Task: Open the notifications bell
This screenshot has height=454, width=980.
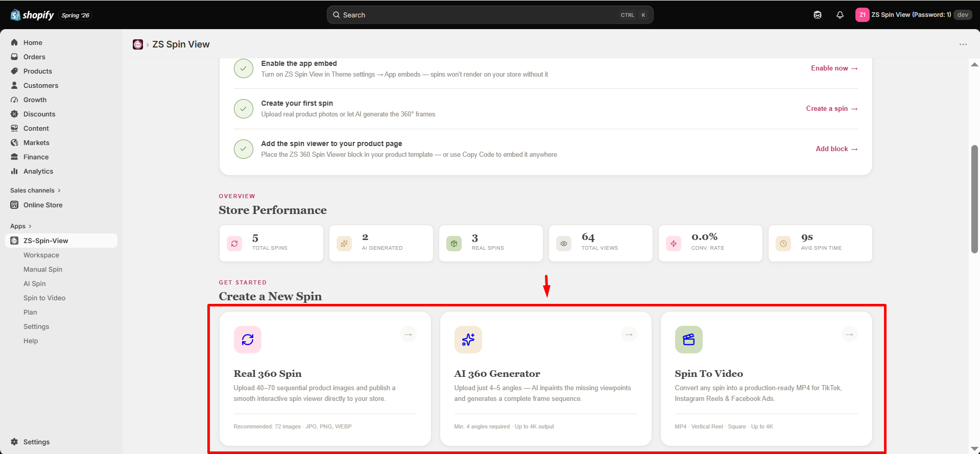Action: point(840,15)
